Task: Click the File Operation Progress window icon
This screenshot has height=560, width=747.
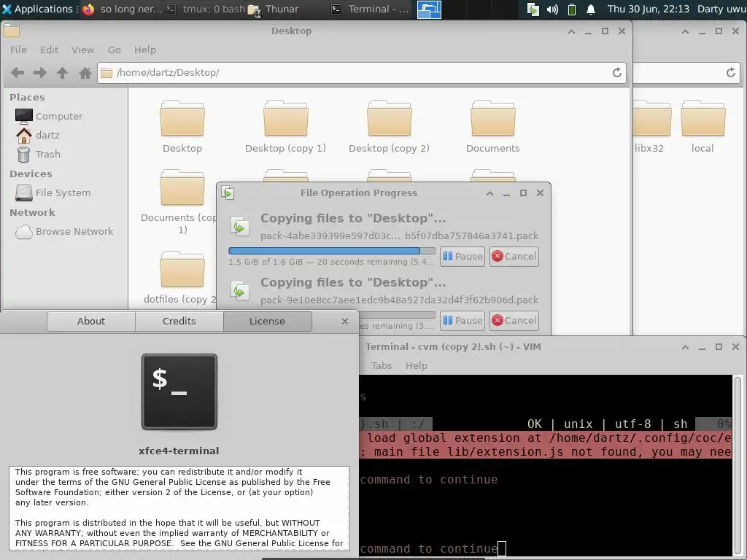Action: pos(228,192)
